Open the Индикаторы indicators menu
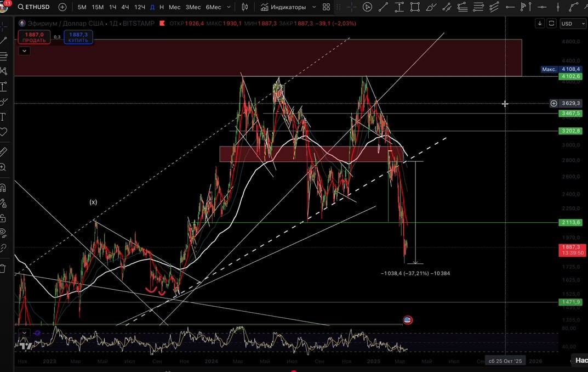The height and width of the screenshot is (372, 588). click(283, 7)
